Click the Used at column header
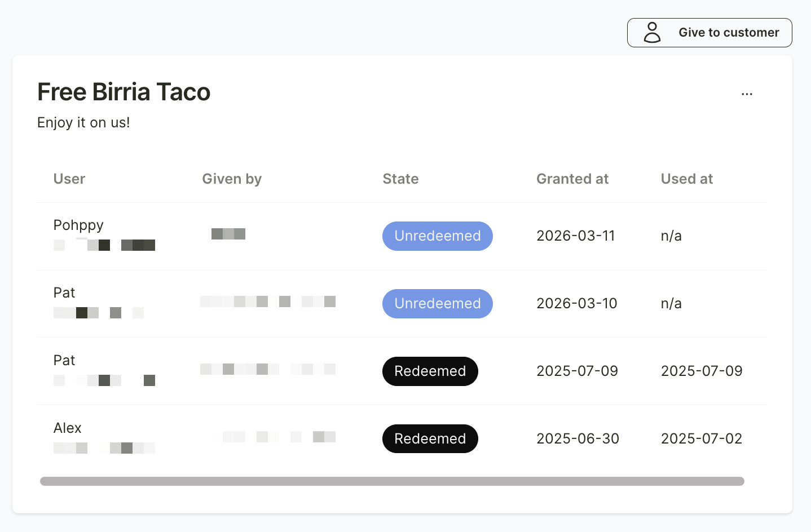This screenshot has height=532, width=811. tap(687, 179)
